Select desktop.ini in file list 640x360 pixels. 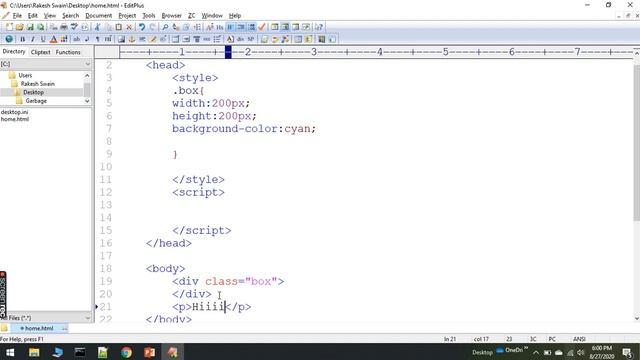(14, 112)
